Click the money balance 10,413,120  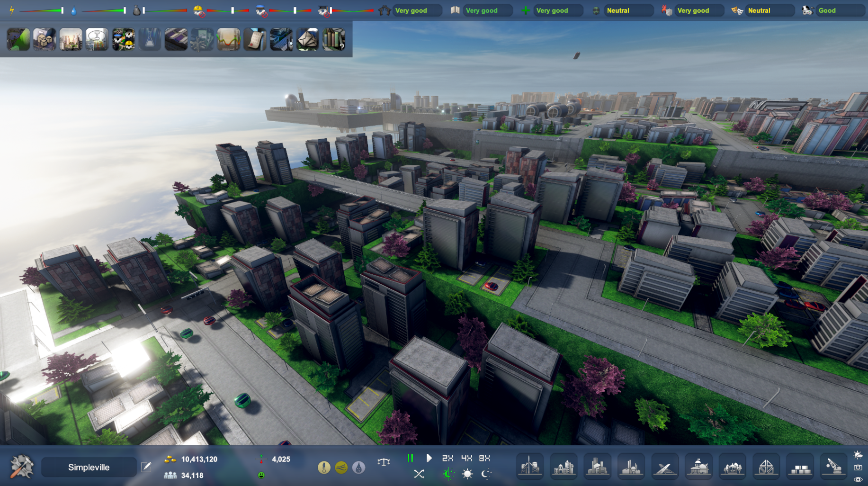[x=199, y=459]
